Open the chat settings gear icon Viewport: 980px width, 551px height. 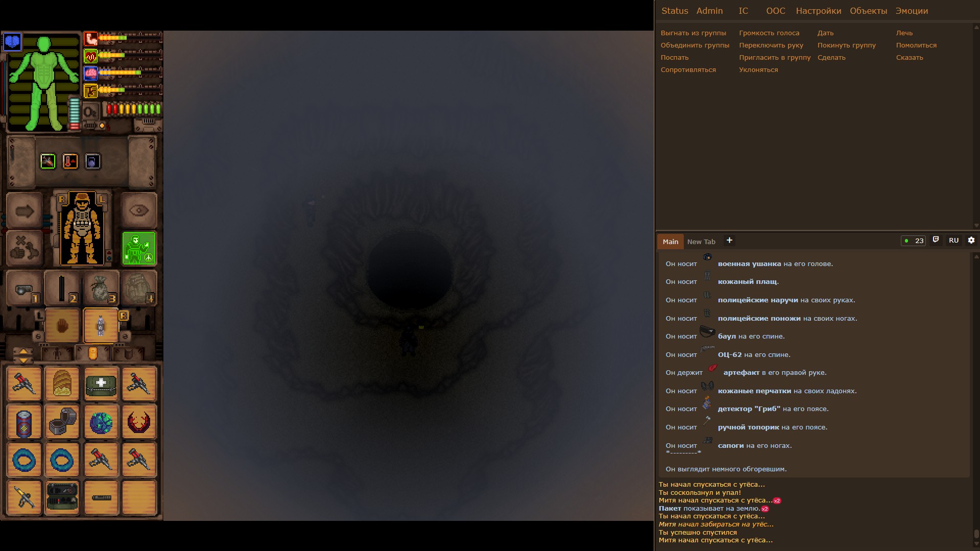click(971, 241)
